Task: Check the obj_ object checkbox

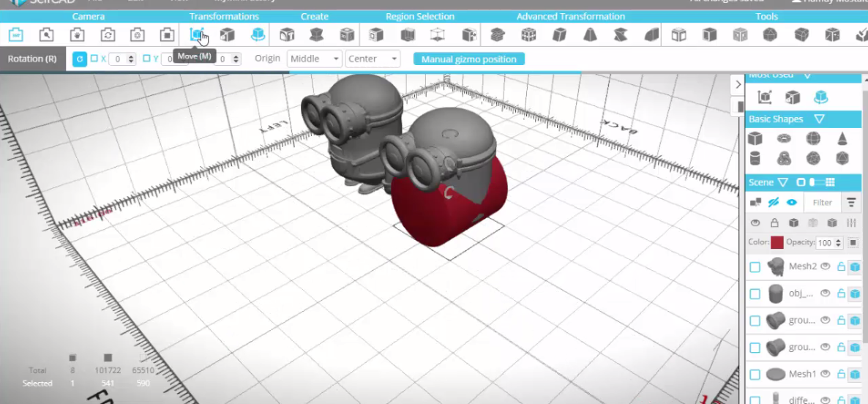Action: pyautogui.click(x=755, y=294)
